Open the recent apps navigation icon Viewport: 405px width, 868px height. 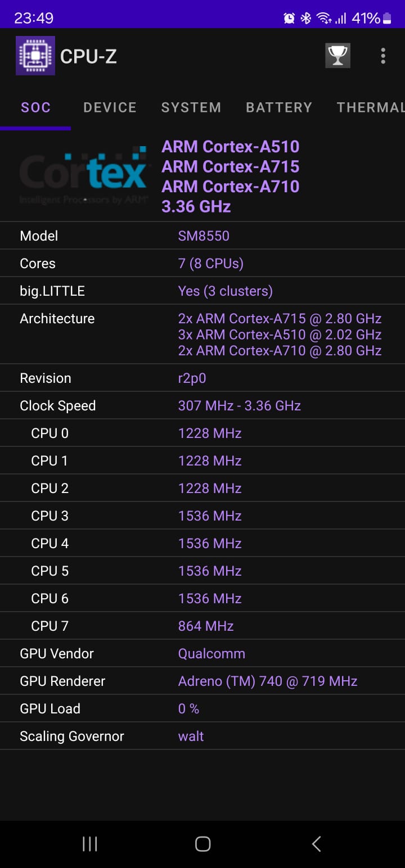[x=89, y=843]
